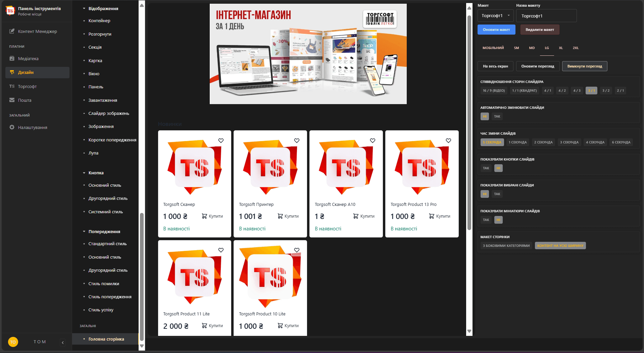Image resolution: width=644 pixels, height=353 pixels.
Task: Switch to SM breakpoint tab
Action: (x=516, y=48)
